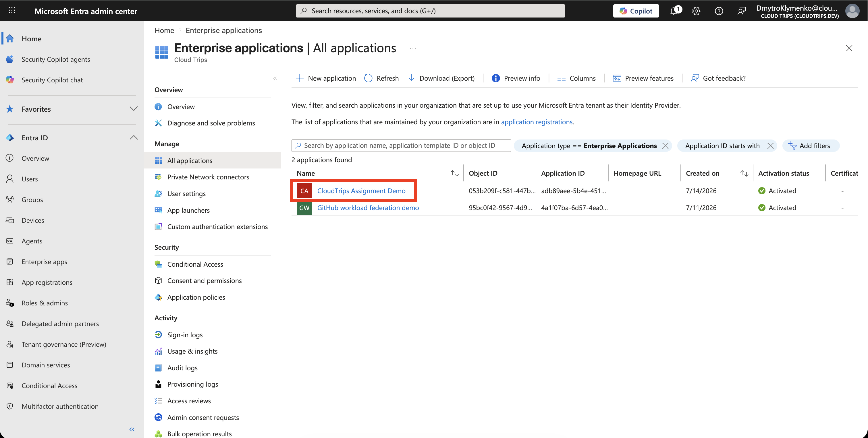Open the Columns chooser
This screenshot has height=438, width=868.
(576, 78)
